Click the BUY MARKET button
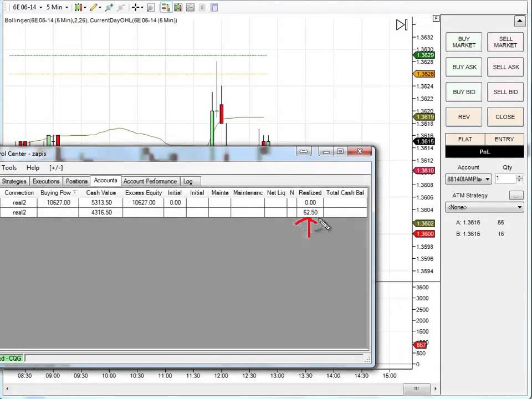The height and width of the screenshot is (399, 532). tap(464, 42)
